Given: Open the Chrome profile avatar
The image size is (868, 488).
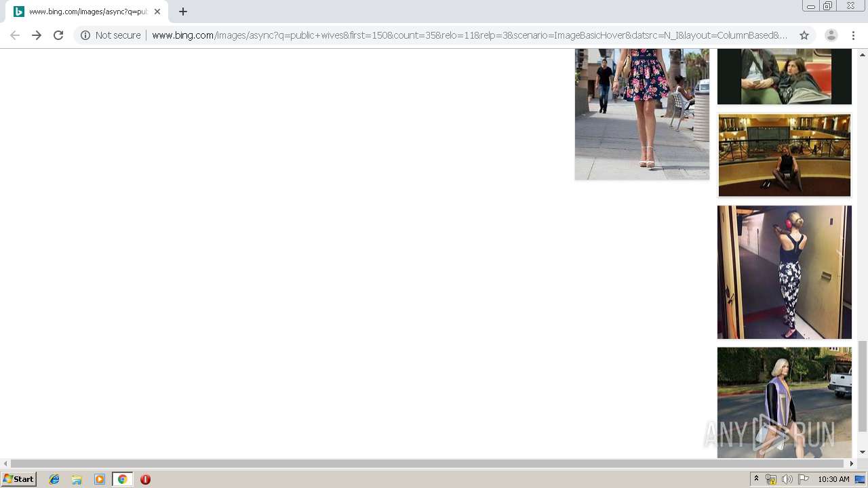Looking at the screenshot, I should 831,35.
